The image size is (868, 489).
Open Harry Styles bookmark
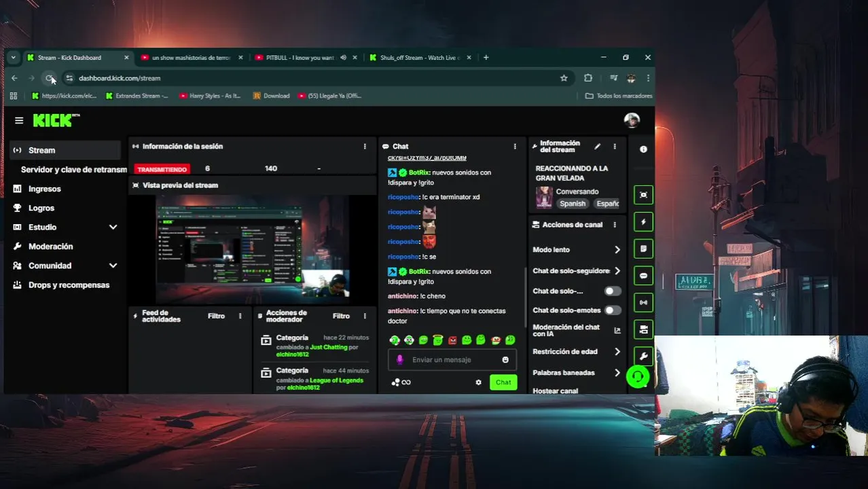pos(210,96)
